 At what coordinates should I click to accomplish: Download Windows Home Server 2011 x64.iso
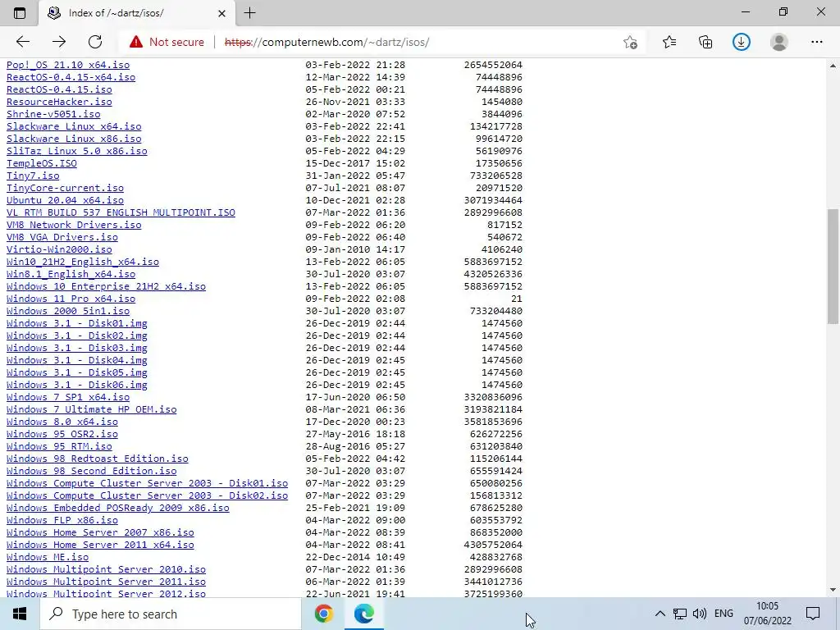pyautogui.click(x=100, y=546)
